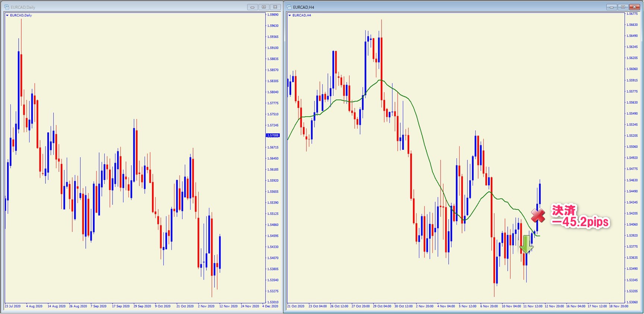Click price level 1.54595 on Daily axis
This screenshot has width=644, height=314.
pos(273,236)
